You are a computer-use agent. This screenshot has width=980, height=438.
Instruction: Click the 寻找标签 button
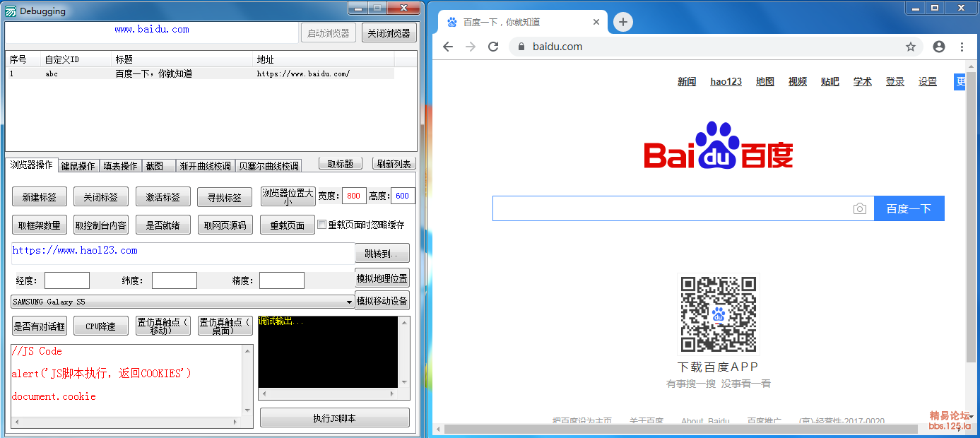point(225,197)
